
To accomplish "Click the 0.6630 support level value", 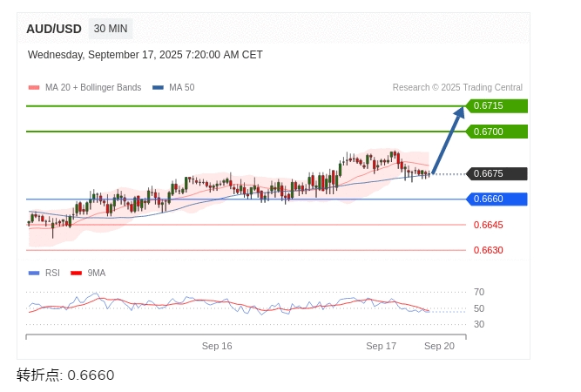I will click(x=488, y=250).
